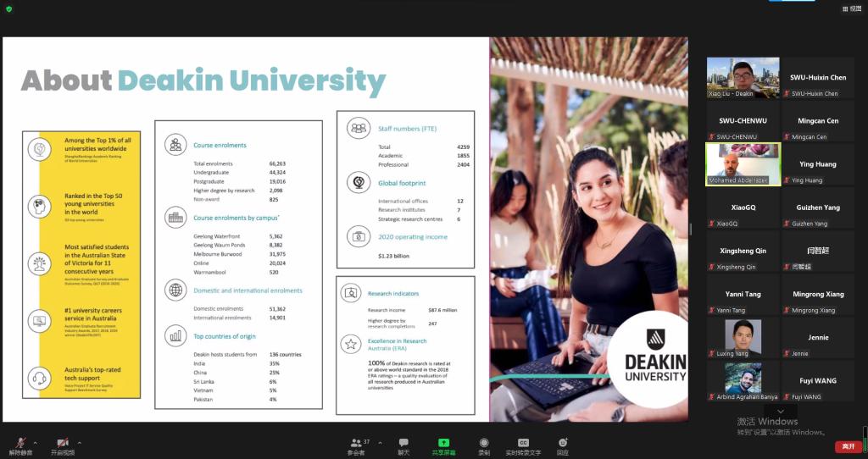
Task: Open the view layout menu
Action: tap(850, 8)
